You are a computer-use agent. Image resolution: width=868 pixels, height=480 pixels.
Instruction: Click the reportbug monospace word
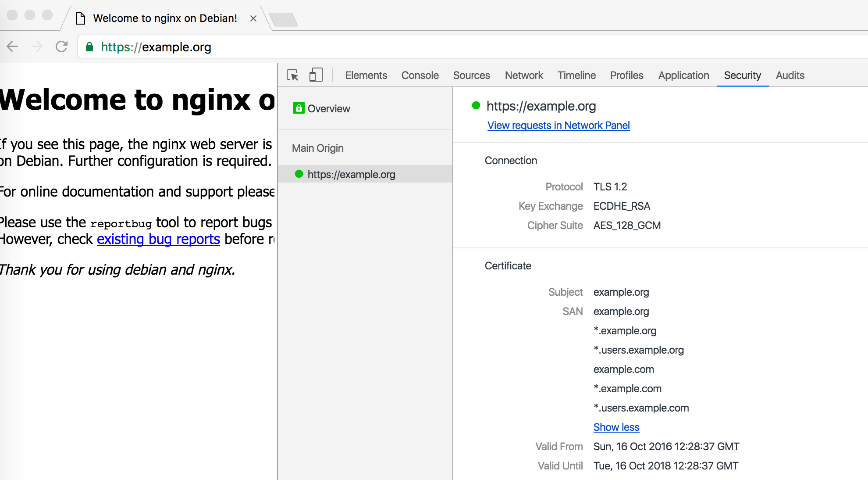point(121,223)
